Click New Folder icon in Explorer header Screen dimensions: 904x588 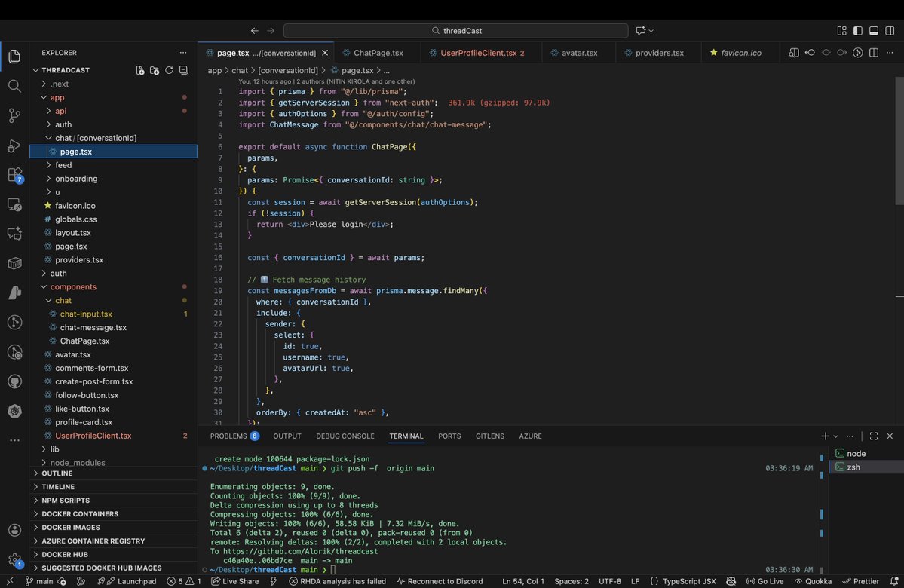coord(155,70)
